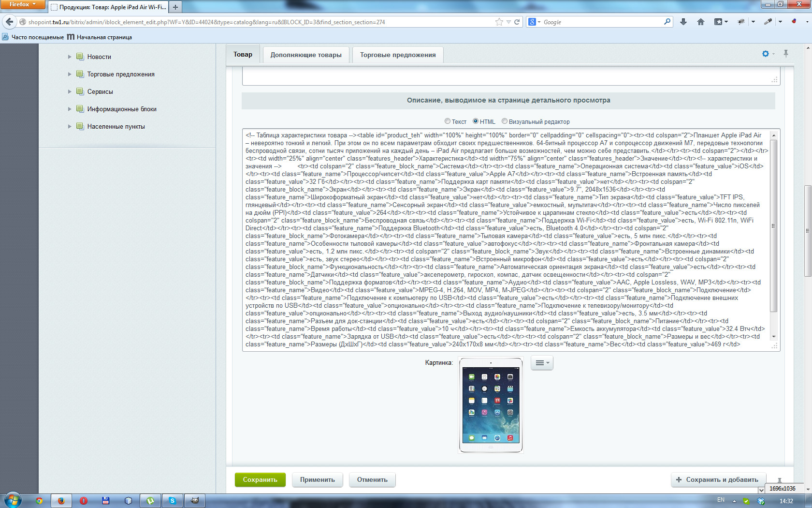Switch to the Торговые предложения tab
The width and height of the screenshot is (812, 508).
pyautogui.click(x=398, y=55)
